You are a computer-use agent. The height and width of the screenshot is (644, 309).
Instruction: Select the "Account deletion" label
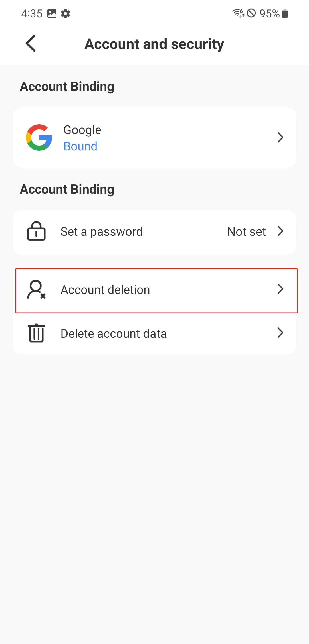click(105, 290)
